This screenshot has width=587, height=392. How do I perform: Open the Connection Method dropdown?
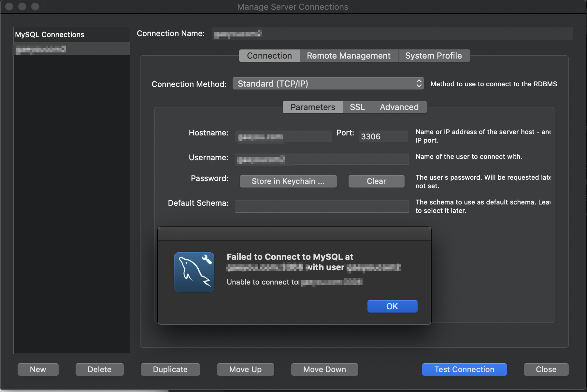[328, 84]
